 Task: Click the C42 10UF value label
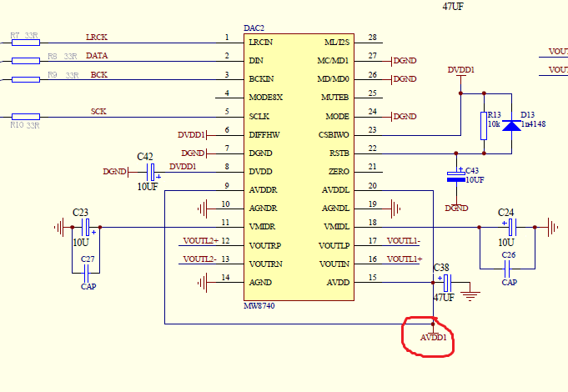point(148,187)
